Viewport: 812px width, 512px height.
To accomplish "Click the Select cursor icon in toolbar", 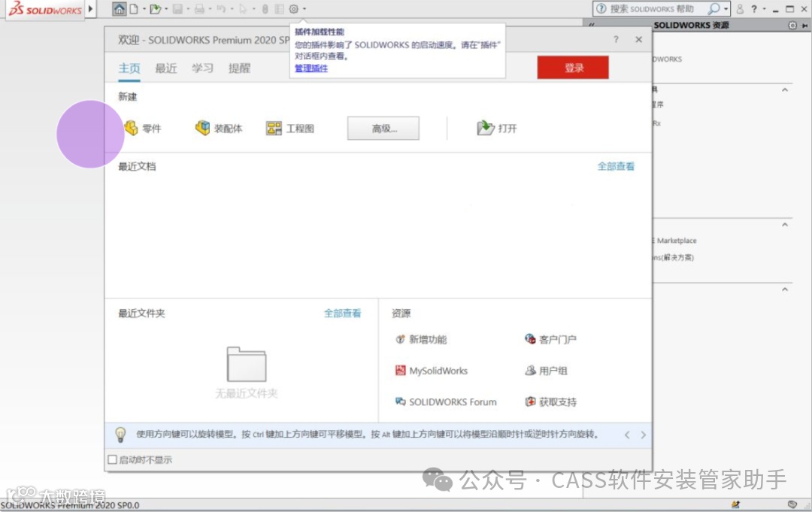I will tap(243, 9).
